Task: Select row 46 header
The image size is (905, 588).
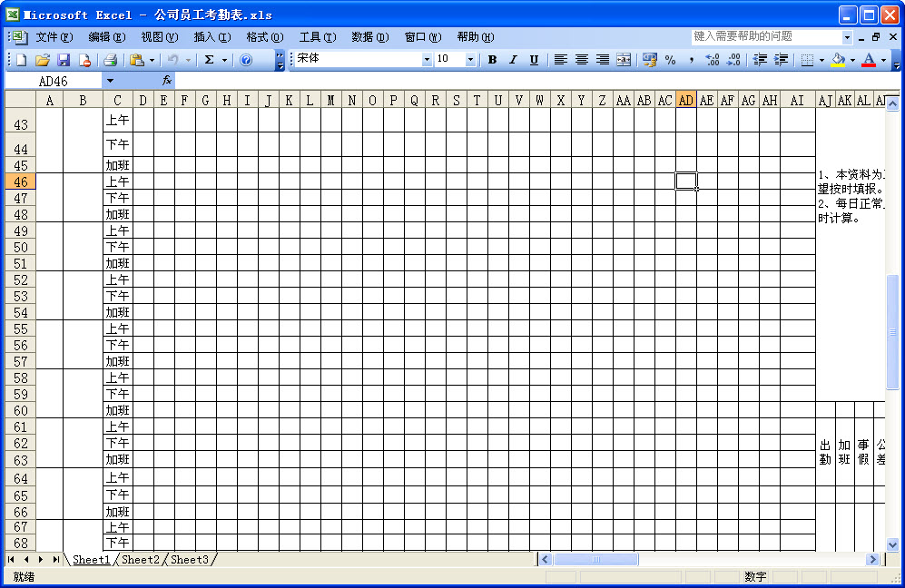Action: (x=20, y=181)
